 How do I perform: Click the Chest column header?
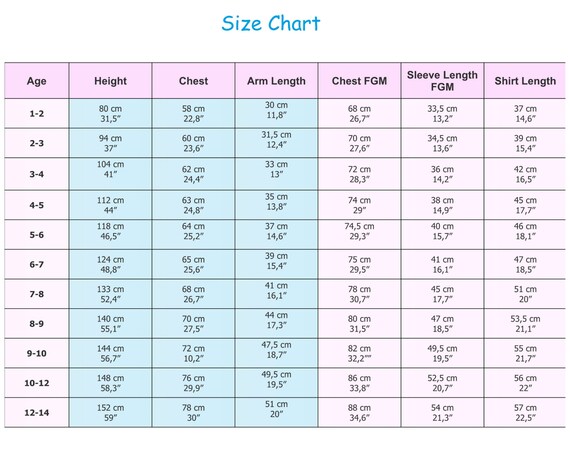(x=193, y=81)
